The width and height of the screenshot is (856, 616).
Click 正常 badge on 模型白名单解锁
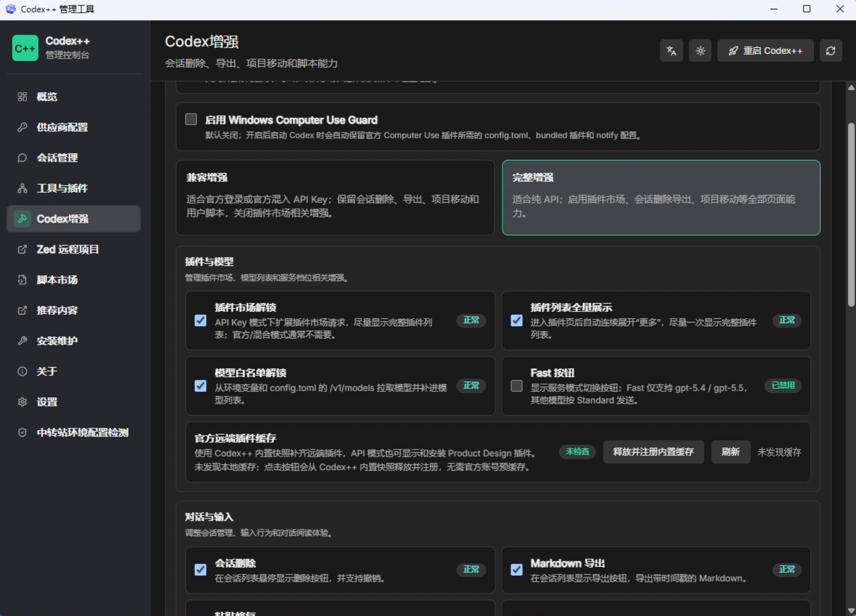pos(471,385)
